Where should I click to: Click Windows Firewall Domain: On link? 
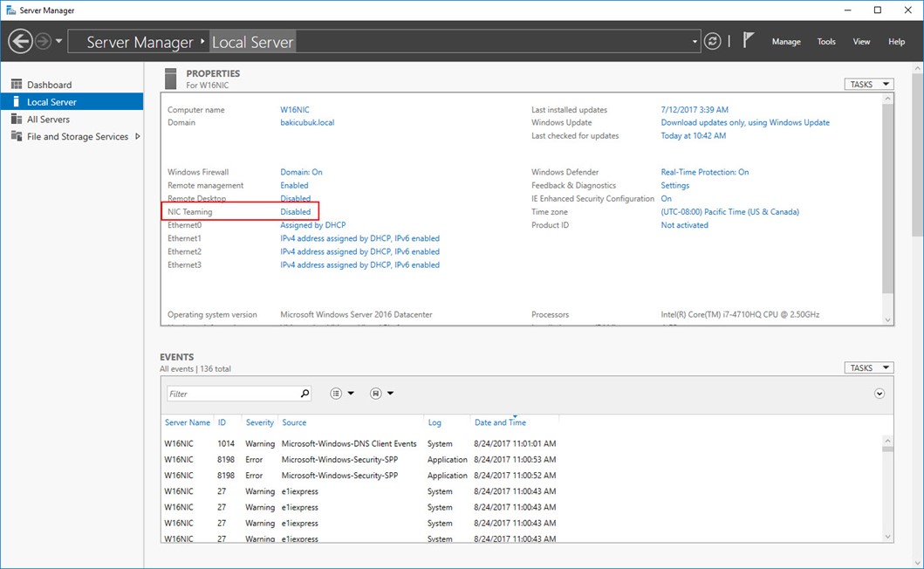(301, 172)
